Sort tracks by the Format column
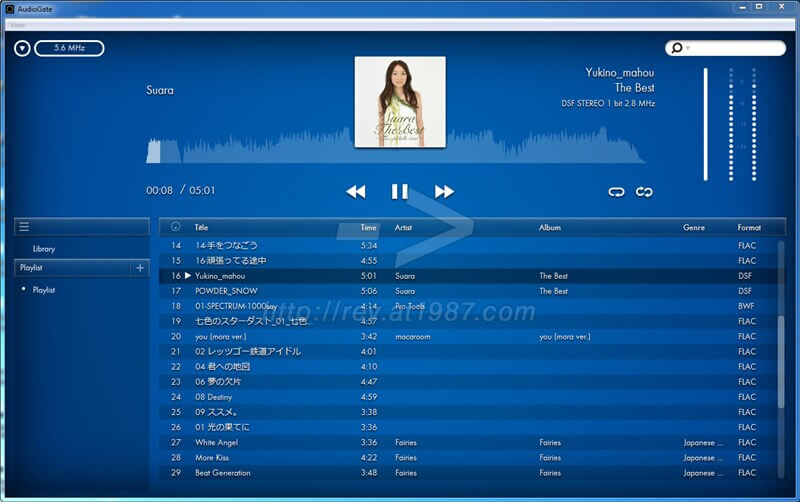 tap(749, 227)
